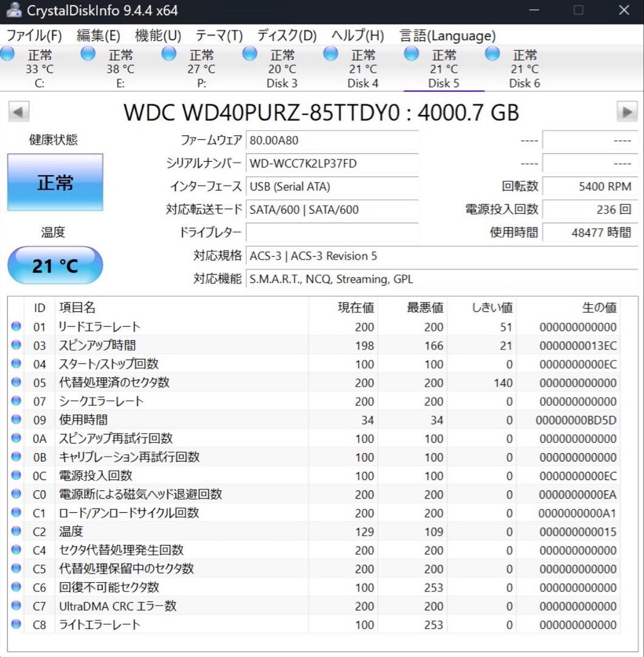Click status icon of スピンアップ時間 row
Screen dimensions: 644x657
click(x=16, y=345)
